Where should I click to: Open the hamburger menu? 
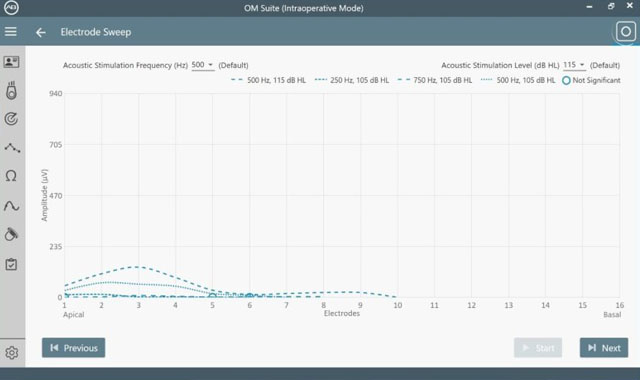pyautogui.click(x=11, y=32)
